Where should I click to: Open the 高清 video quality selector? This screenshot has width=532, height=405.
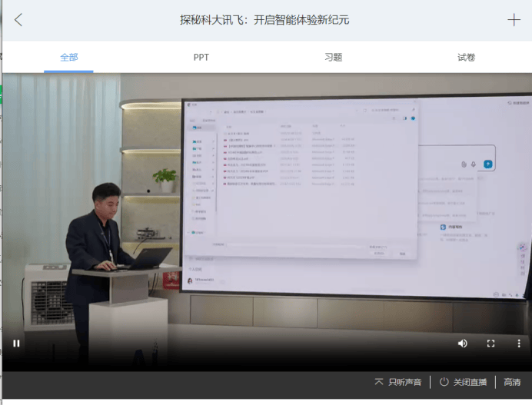(x=512, y=382)
